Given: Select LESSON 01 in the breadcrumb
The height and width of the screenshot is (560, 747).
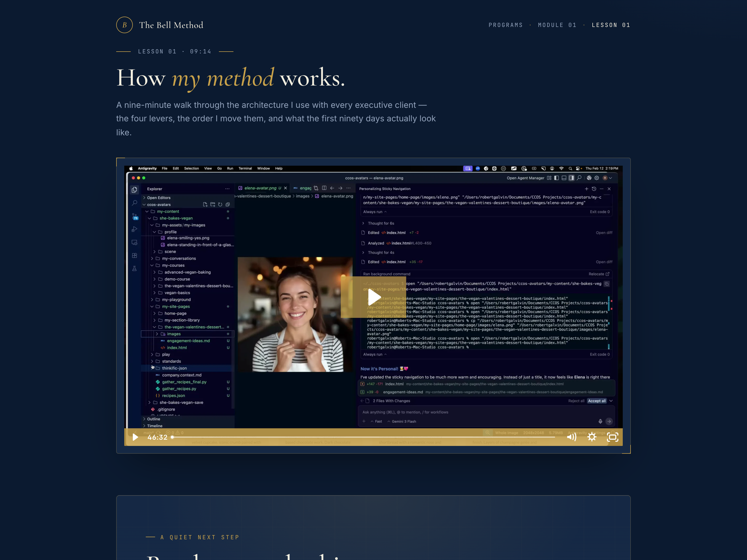Looking at the screenshot, I should coord(611,25).
